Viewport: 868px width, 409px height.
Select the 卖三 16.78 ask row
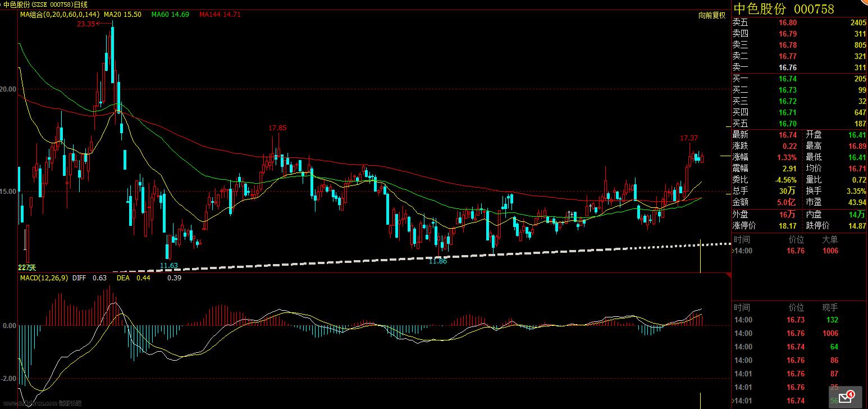800,45
